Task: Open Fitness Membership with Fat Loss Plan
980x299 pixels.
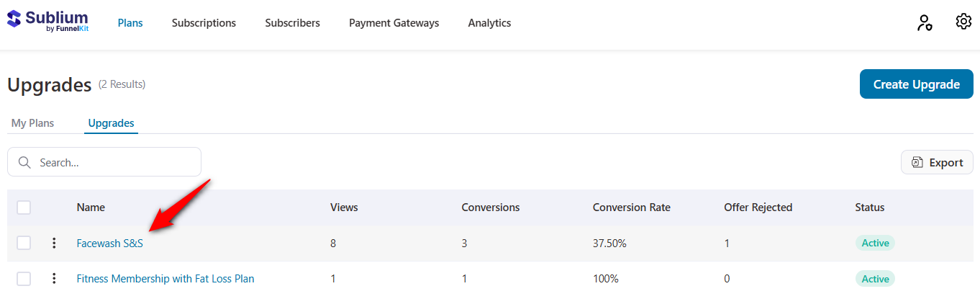Action: pos(165,279)
